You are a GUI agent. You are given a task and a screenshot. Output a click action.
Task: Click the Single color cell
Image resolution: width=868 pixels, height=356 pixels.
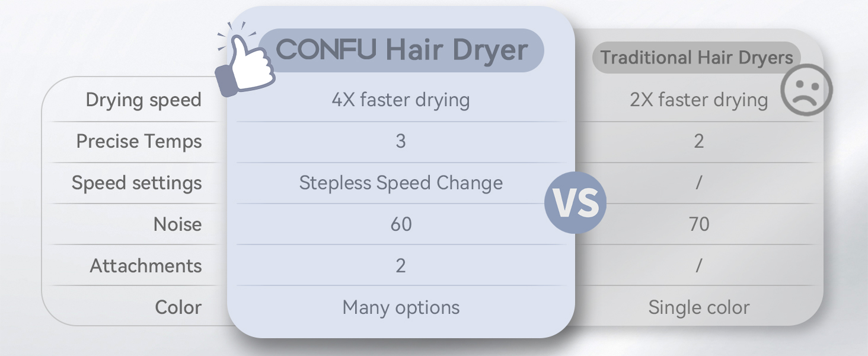698,307
